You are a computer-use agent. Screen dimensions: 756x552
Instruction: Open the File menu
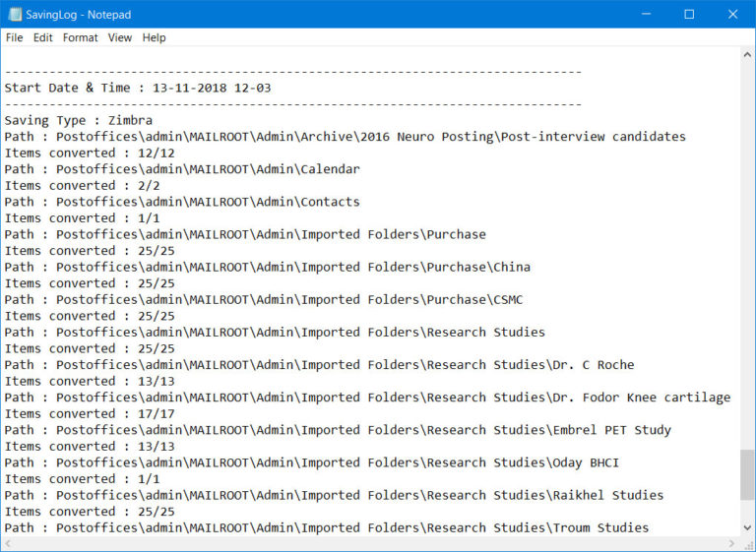(14, 37)
